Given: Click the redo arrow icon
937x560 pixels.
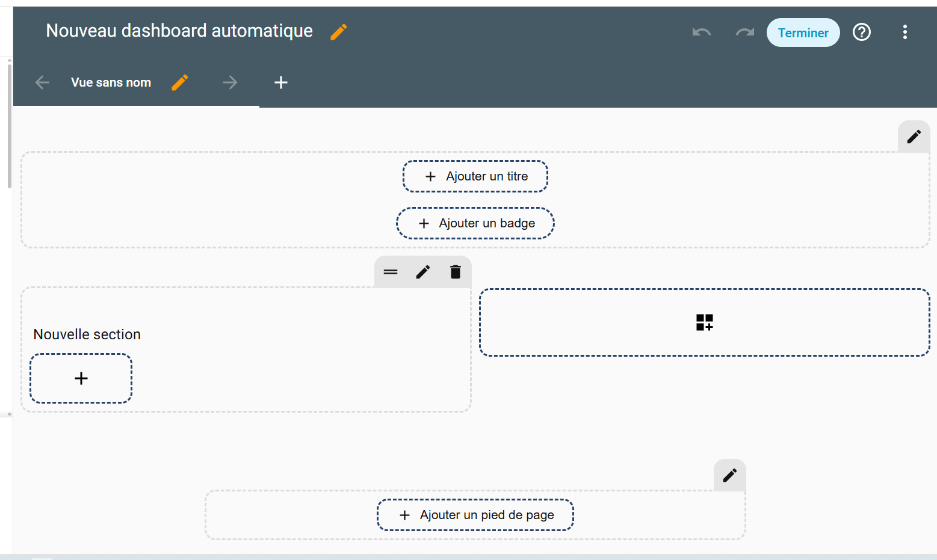Looking at the screenshot, I should pos(744,32).
